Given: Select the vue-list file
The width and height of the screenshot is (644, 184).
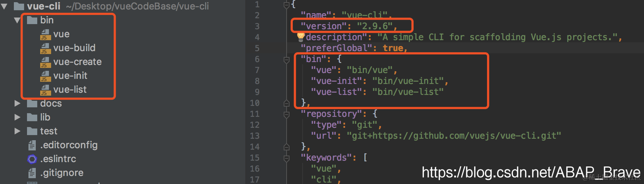Looking at the screenshot, I should pos(70,90).
